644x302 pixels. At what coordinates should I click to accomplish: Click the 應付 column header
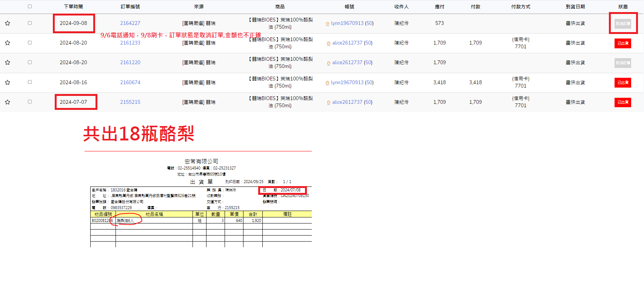(x=440, y=7)
